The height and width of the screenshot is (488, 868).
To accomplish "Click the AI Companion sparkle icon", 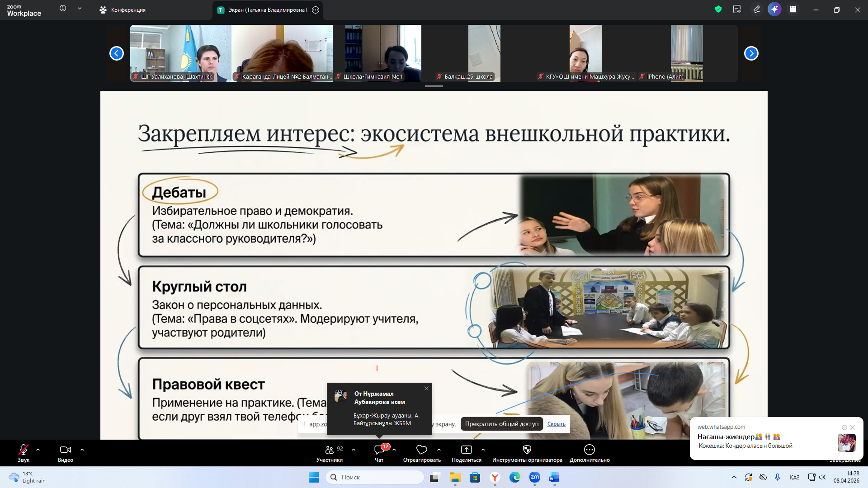I will tap(774, 9).
